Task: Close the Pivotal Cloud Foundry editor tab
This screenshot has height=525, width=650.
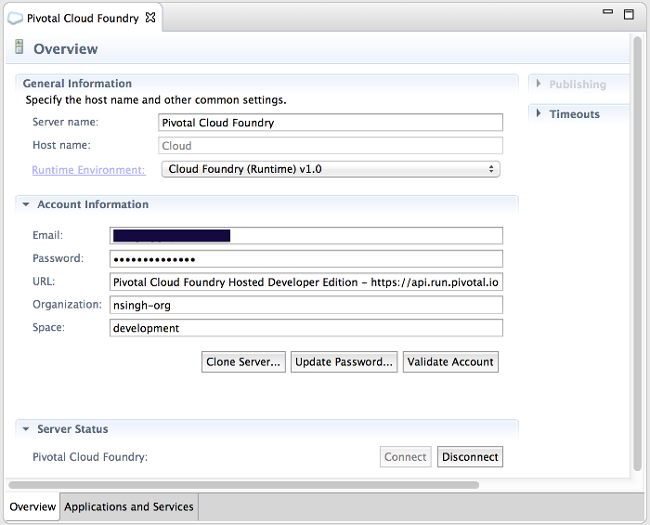Action: coord(150,17)
